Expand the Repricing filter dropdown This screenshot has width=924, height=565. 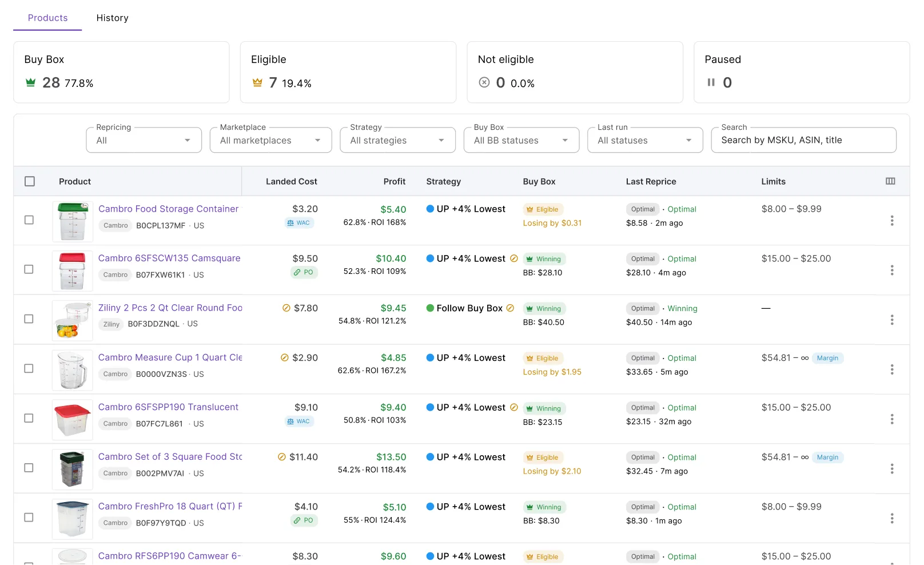(x=144, y=140)
